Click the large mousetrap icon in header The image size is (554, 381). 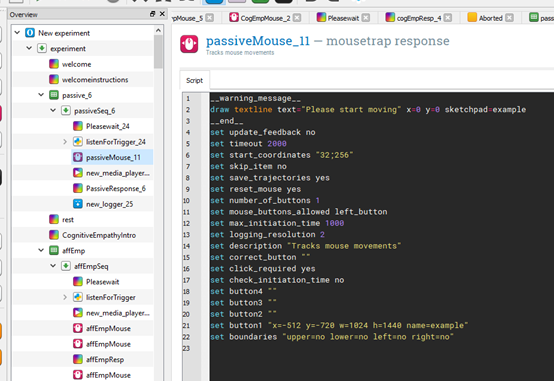(189, 44)
